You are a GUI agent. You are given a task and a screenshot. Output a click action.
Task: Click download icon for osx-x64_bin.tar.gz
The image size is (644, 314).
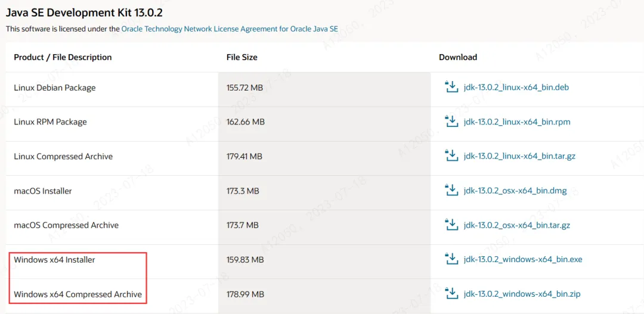click(x=451, y=225)
